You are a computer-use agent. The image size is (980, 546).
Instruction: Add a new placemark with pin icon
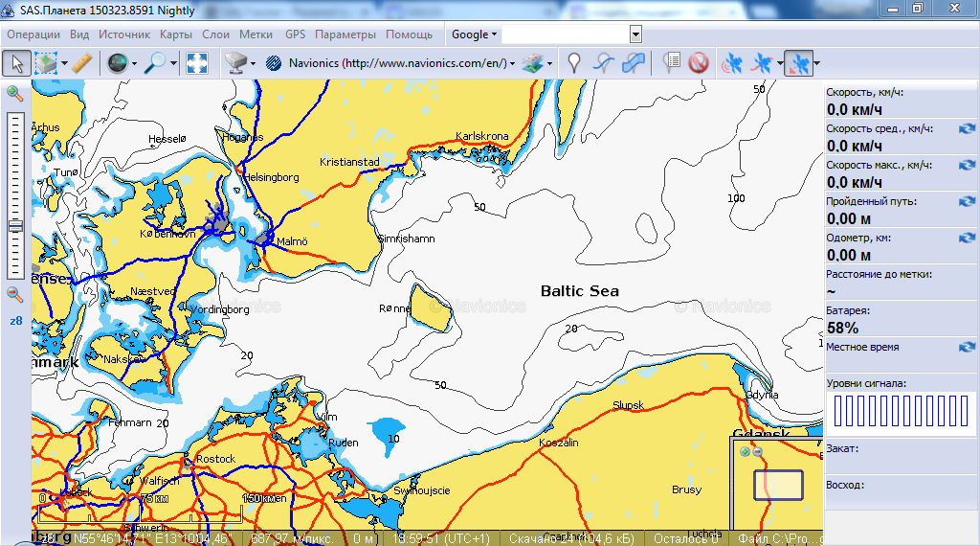click(574, 63)
